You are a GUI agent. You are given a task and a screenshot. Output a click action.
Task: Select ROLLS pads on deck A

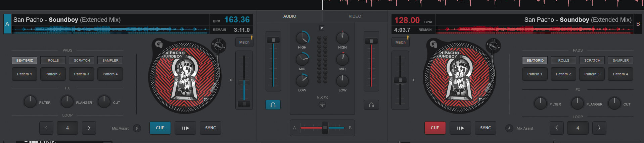coord(53,61)
